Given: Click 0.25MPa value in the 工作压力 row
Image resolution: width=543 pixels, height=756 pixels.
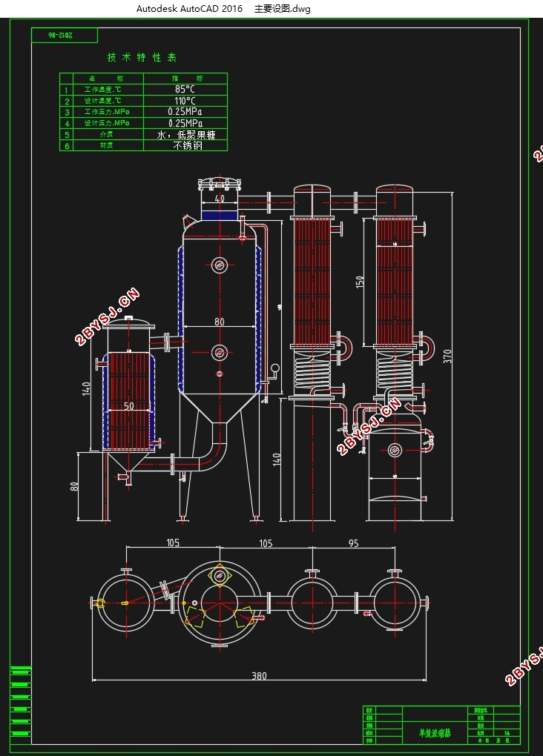Looking at the screenshot, I should coord(185,112).
